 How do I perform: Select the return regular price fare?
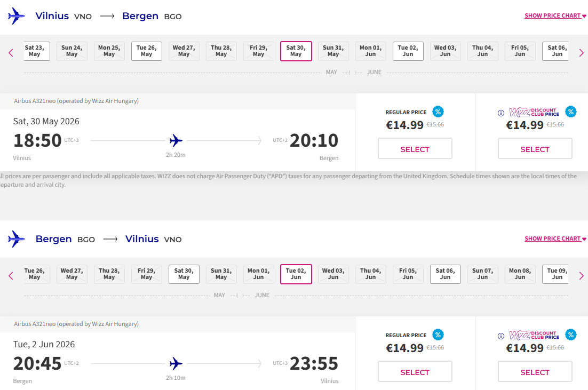point(415,372)
